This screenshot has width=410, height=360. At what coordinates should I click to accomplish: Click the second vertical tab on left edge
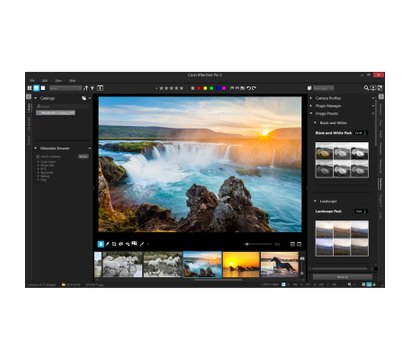[29, 124]
